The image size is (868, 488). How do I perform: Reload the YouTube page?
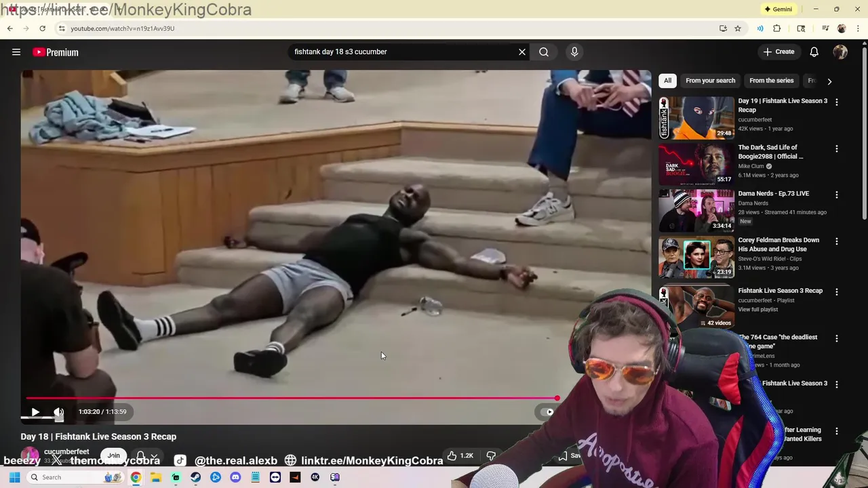[x=42, y=28]
